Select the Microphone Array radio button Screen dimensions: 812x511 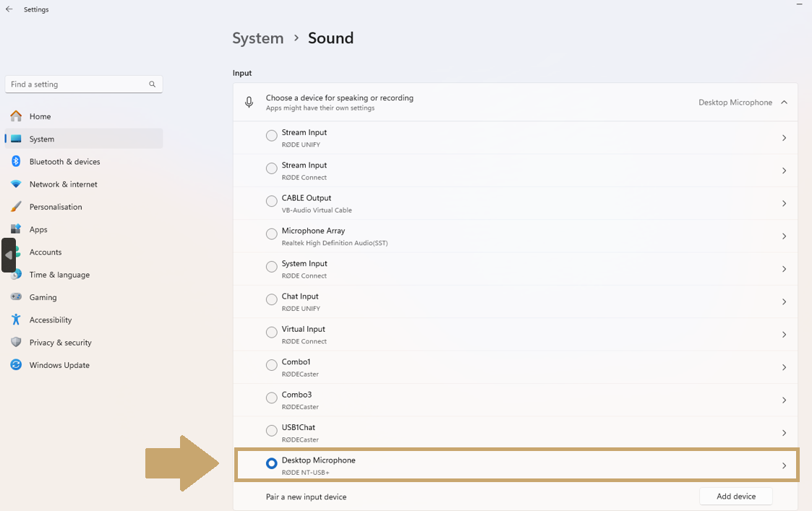[x=271, y=233]
